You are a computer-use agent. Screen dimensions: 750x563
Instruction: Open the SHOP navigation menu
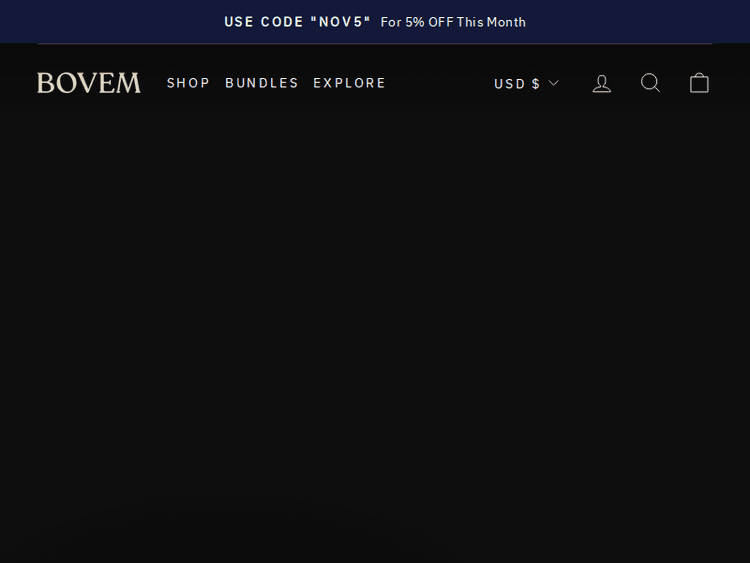(x=188, y=83)
